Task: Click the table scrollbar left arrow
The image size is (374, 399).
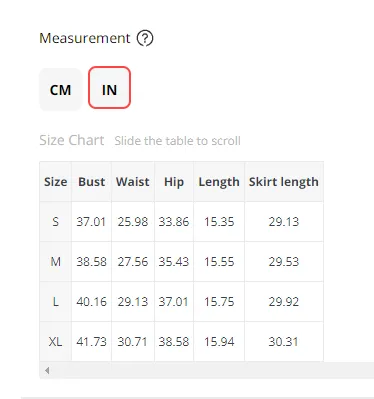Action: [x=47, y=370]
